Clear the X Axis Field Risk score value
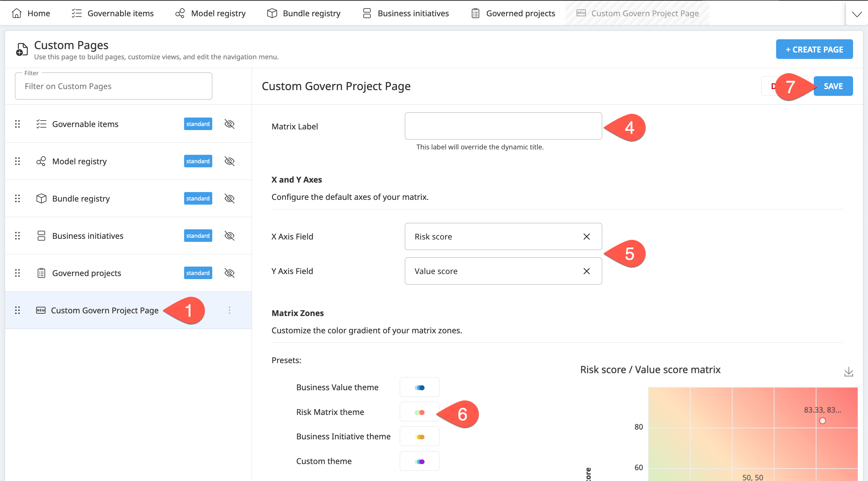868x481 pixels. click(587, 236)
